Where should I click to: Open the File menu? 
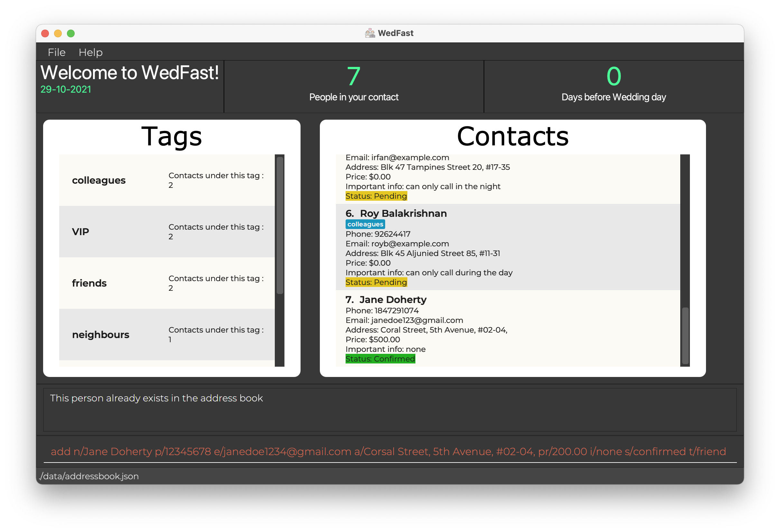(56, 52)
